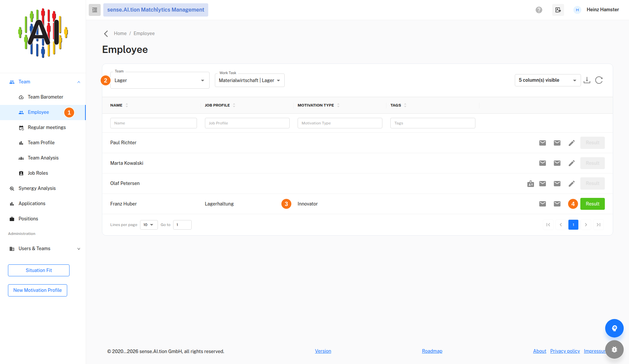
Task: Open the Team dropdown showing Lager
Action: click(x=160, y=80)
